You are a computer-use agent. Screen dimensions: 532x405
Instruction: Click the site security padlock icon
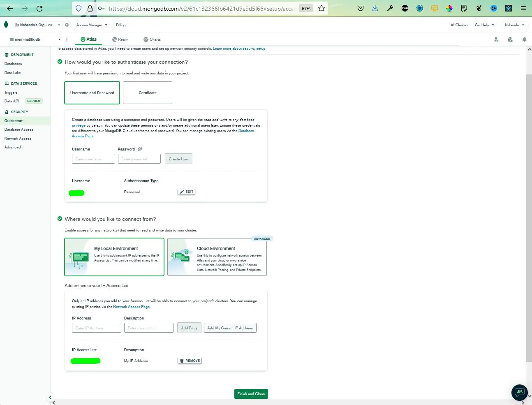(90, 8)
